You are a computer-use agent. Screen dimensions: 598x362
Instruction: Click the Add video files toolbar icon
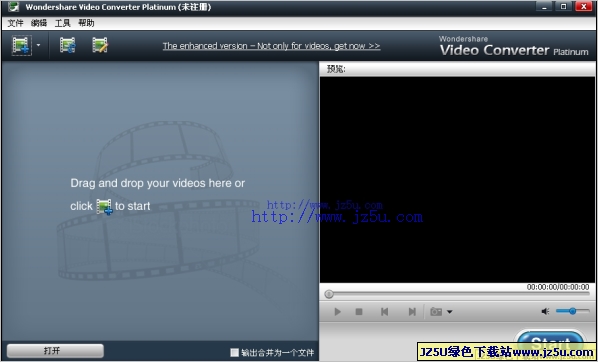pos(21,45)
